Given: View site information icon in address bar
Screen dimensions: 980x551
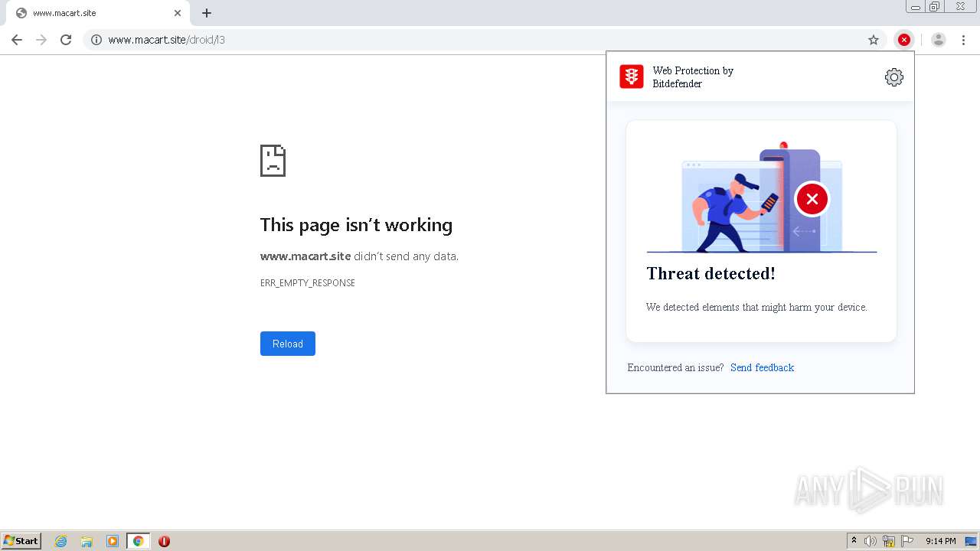Looking at the screenshot, I should tap(96, 40).
